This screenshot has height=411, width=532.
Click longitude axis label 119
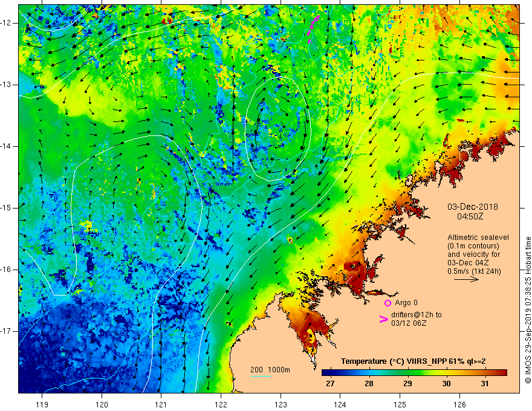(42, 404)
